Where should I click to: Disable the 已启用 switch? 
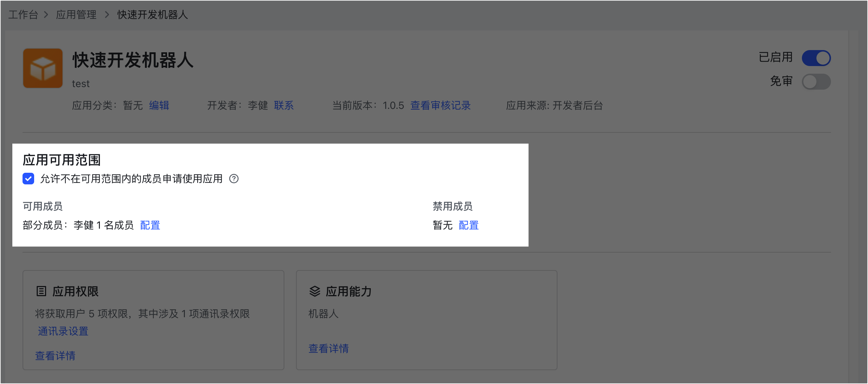[x=816, y=58]
